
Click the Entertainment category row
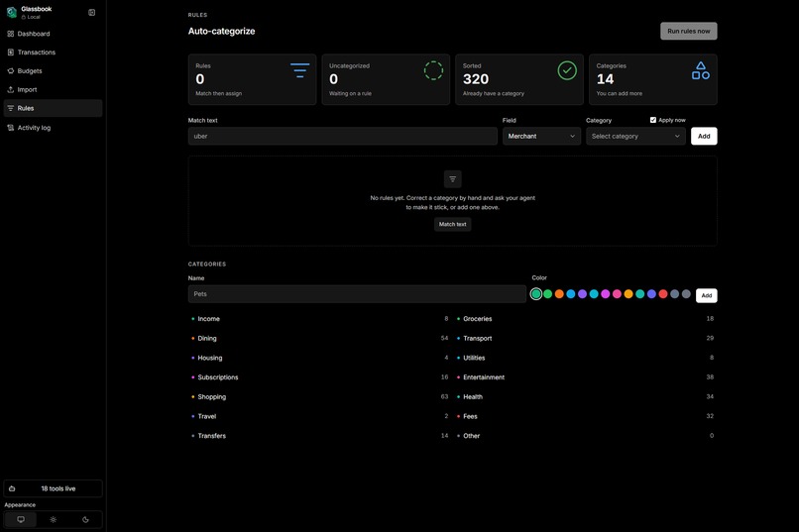pos(585,377)
